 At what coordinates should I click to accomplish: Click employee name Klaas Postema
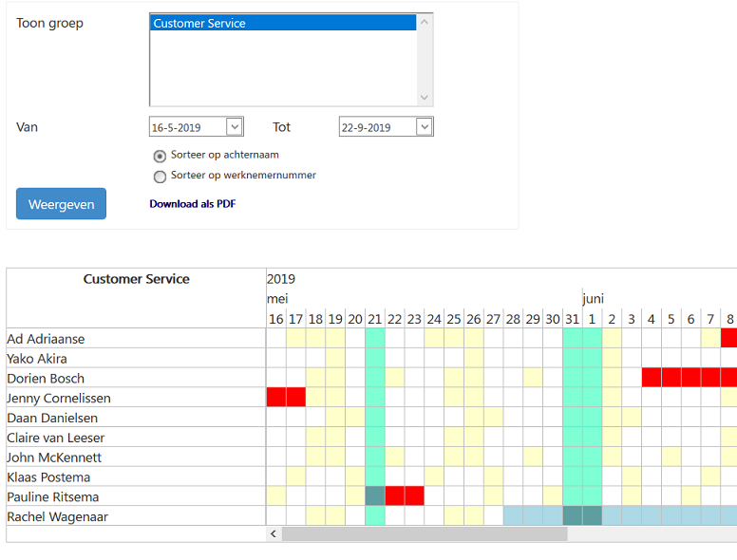tap(48, 476)
